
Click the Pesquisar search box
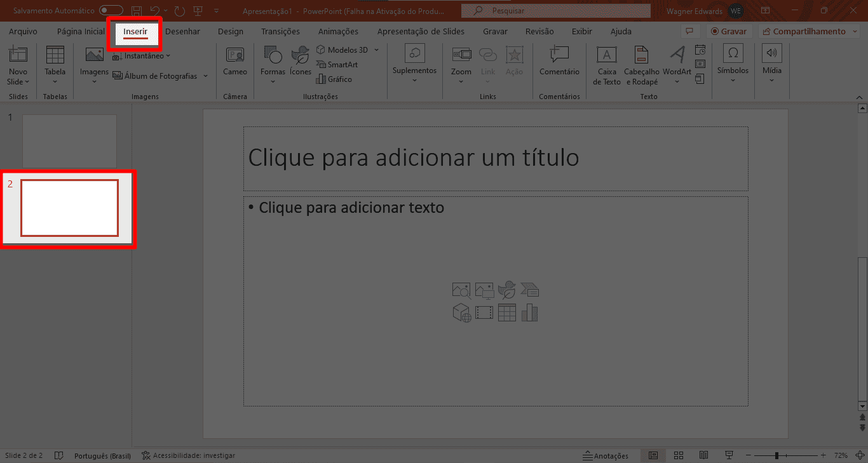(555, 11)
